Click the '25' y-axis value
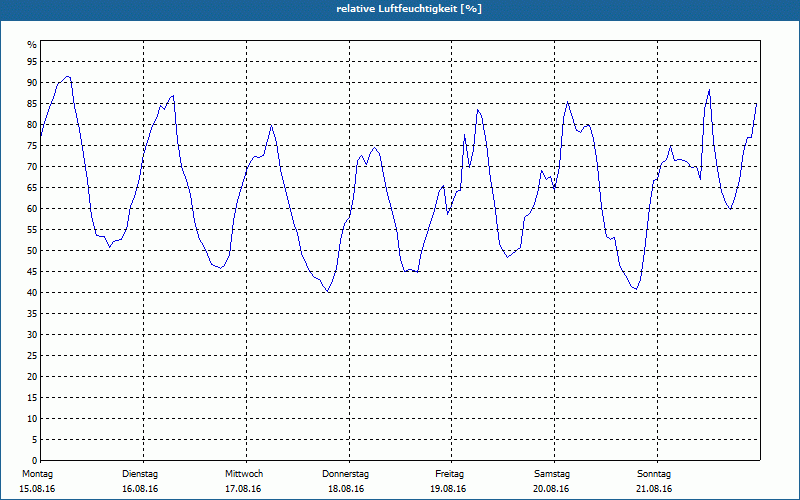The image size is (800, 500). [32, 356]
